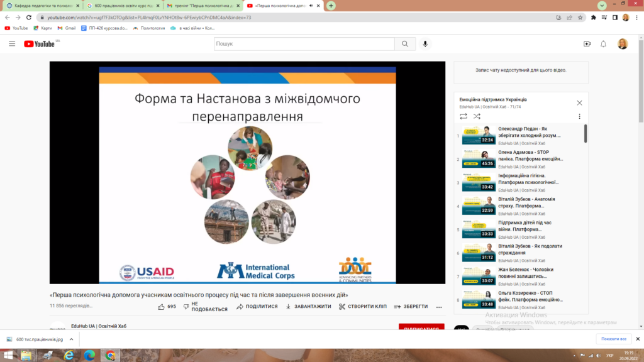Expand options for the downloaded 600 тис.працівників.jpg

click(71, 339)
